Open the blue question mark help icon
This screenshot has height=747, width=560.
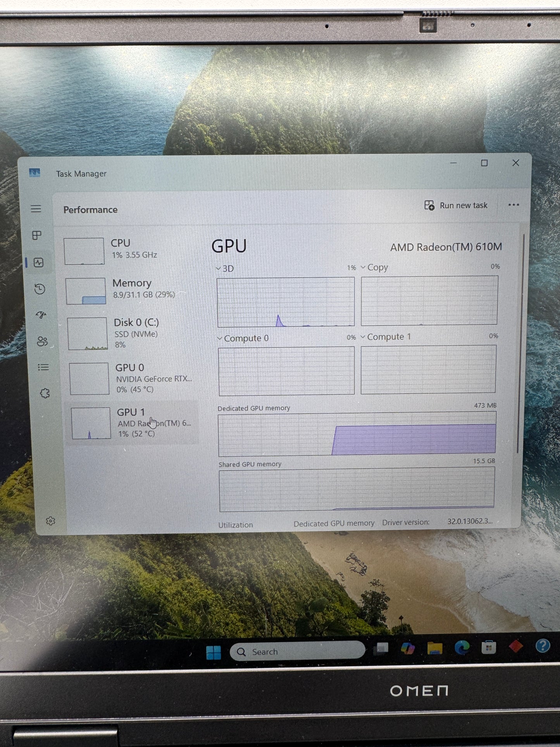pos(543,646)
